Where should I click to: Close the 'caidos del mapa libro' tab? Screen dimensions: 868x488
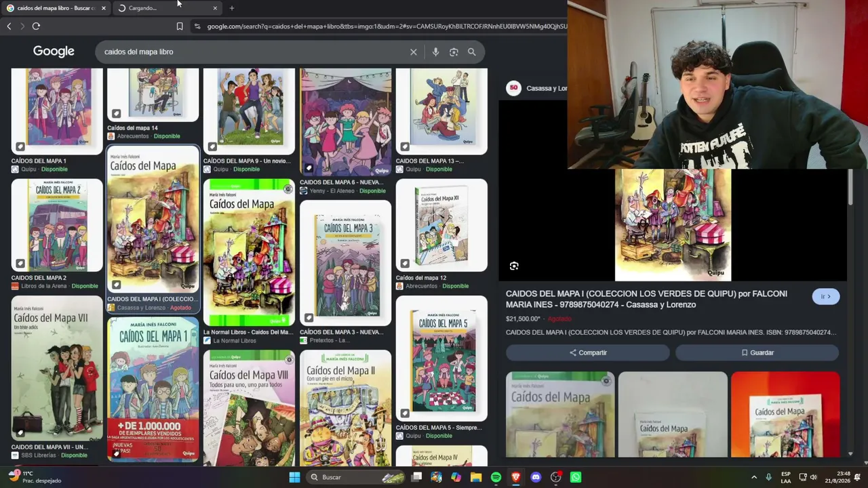[x=103, y=8]
